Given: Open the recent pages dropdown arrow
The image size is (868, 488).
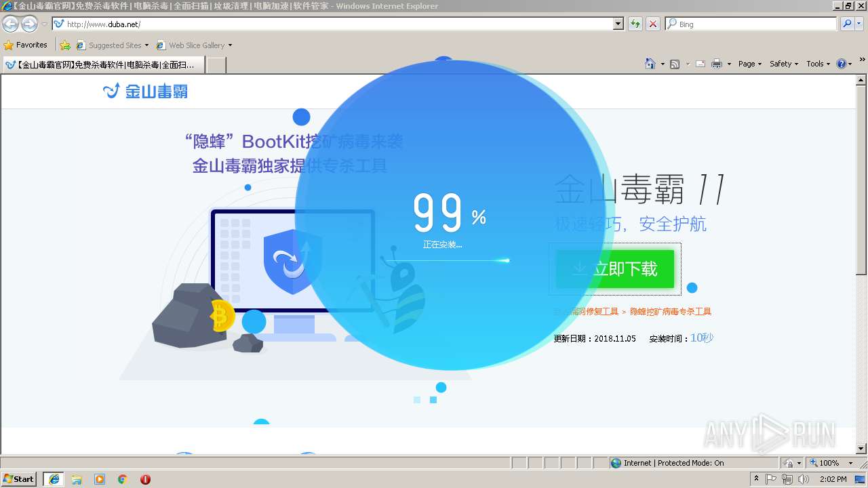Looking at the screenshot, I should click(44, 24).
